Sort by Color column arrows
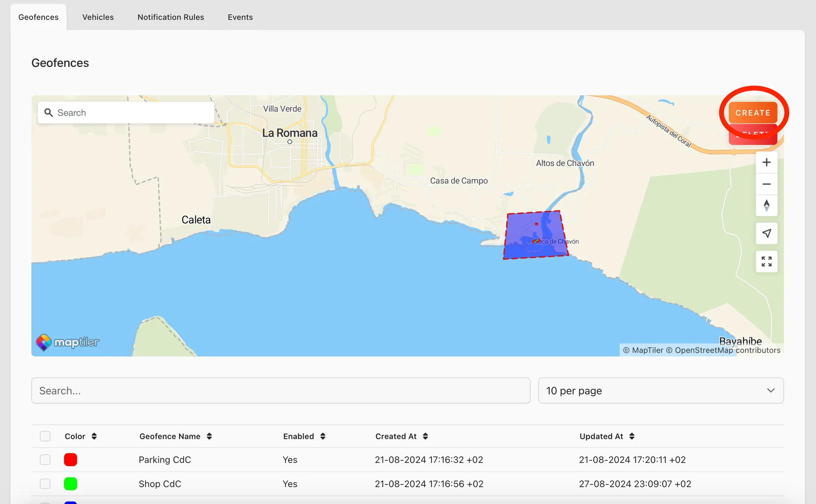 tap(94, 436)
